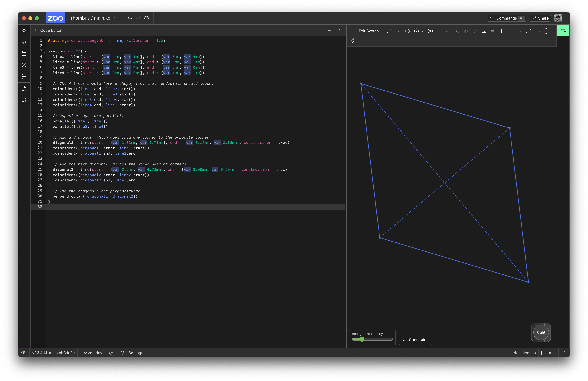This screenshot has height=381, width=588.
Task: Expand the view cube menu chevron
Action: coord(553,321)
